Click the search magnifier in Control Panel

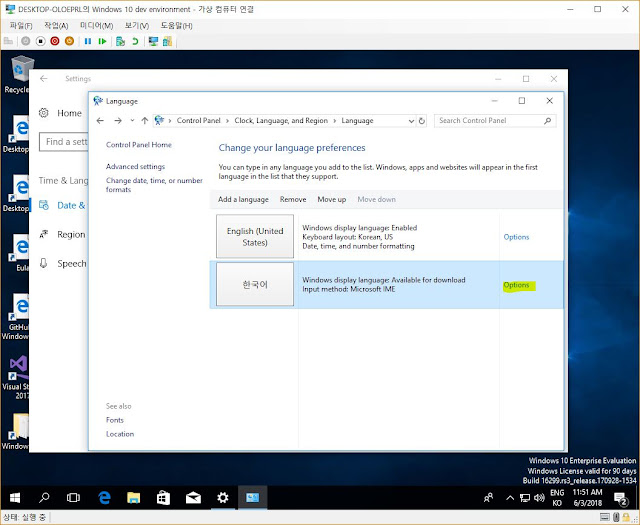click(548, 120)
